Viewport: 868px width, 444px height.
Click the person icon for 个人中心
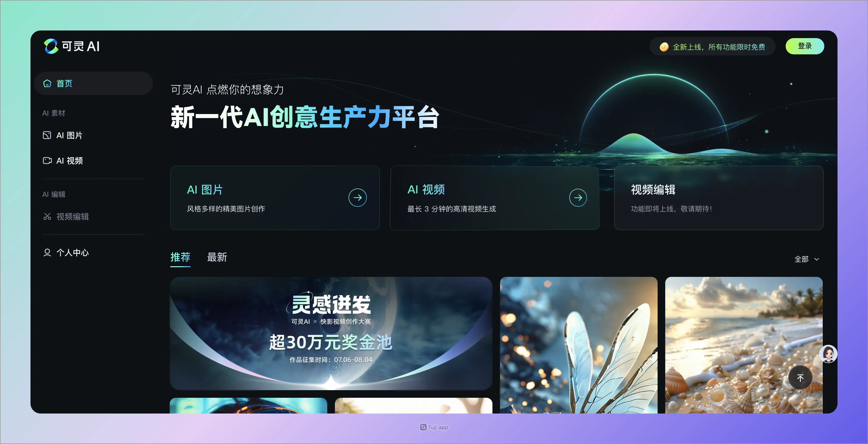point(47,252)
